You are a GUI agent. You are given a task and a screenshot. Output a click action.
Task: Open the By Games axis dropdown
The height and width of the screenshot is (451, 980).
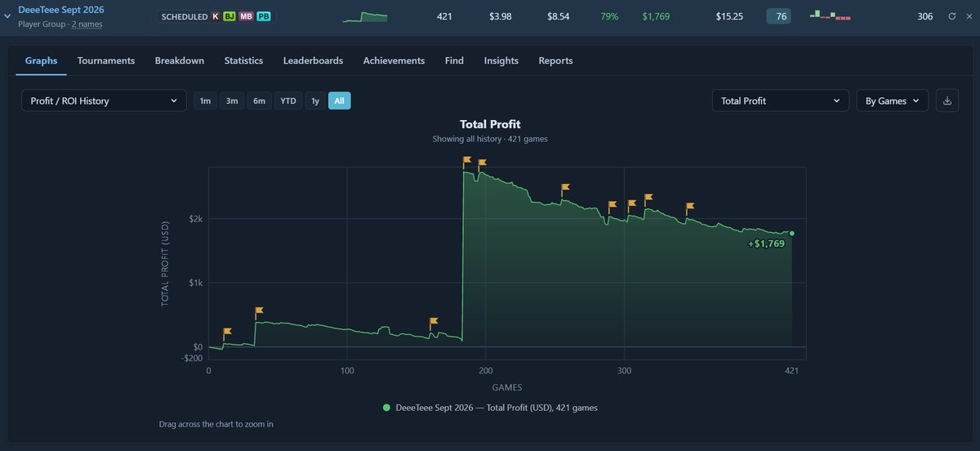892,100
